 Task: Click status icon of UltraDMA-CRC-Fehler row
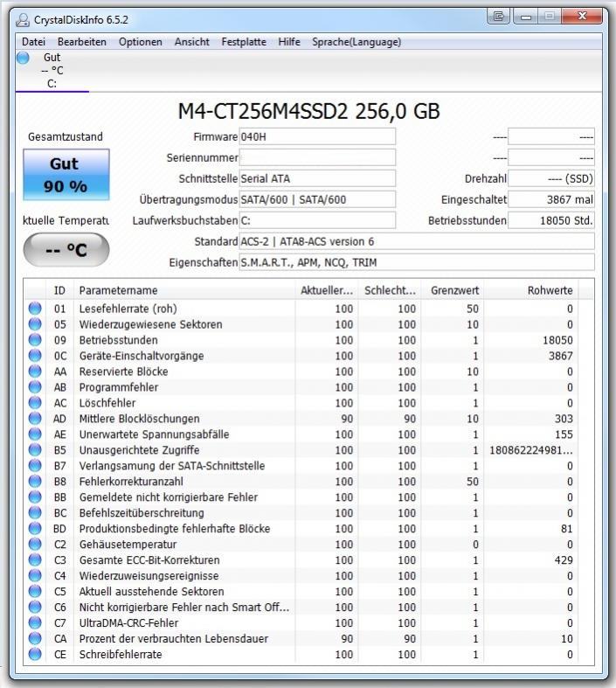35,622
